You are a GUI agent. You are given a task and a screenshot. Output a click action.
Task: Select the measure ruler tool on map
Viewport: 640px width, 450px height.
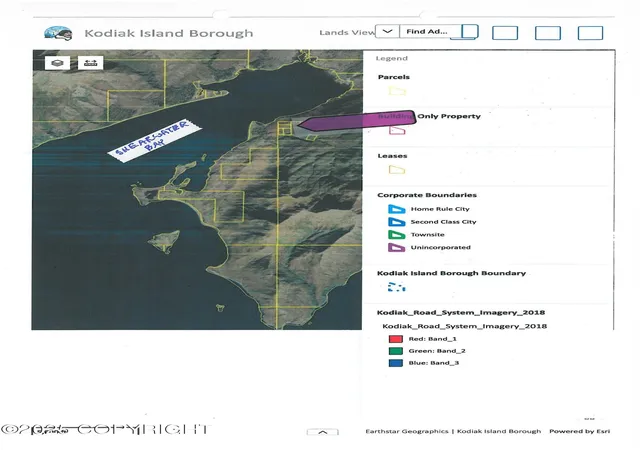90,63
